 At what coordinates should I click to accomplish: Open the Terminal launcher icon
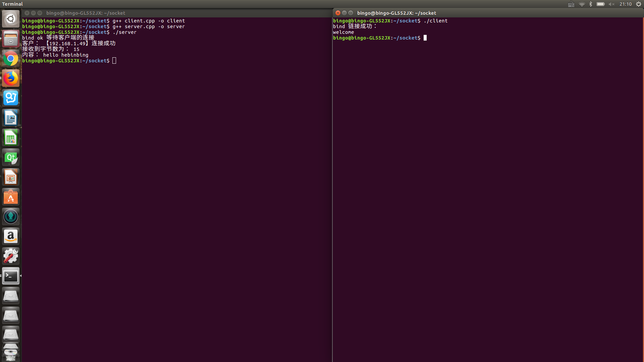[x=10, y=276]
